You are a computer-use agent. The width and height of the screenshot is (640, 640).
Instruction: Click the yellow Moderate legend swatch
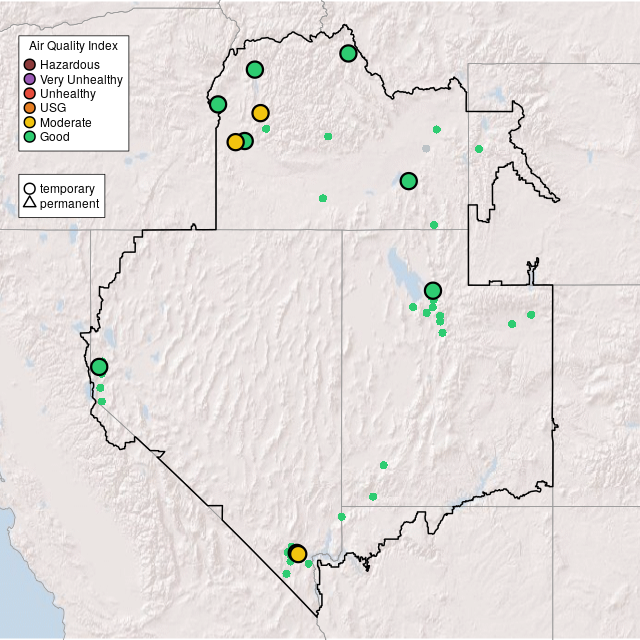point(30,122)
